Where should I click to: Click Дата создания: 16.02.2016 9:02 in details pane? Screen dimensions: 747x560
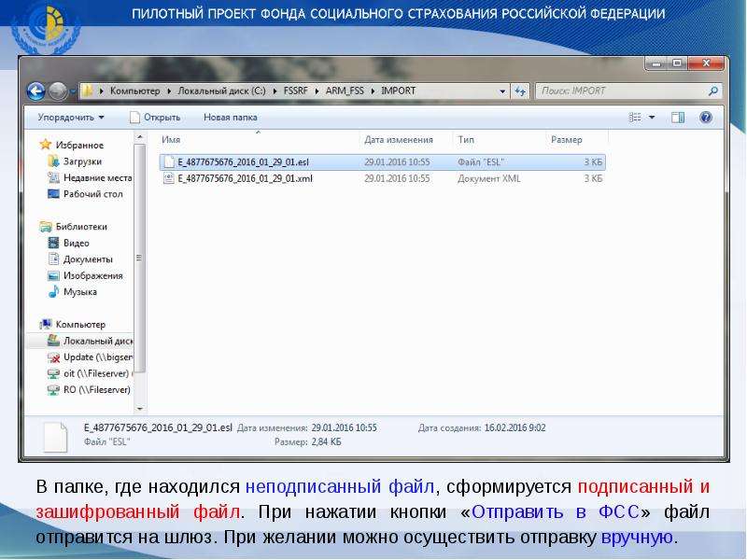482,427
